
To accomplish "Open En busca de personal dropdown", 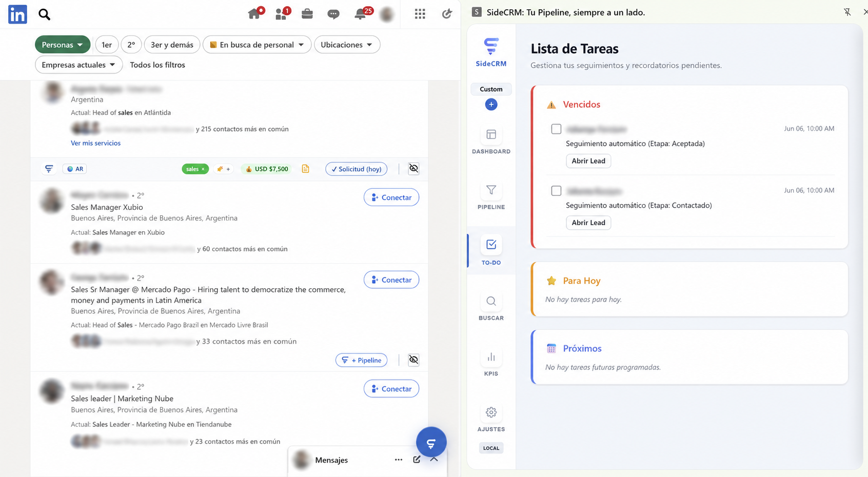I will pyautogui.click(x=257, y=45).
